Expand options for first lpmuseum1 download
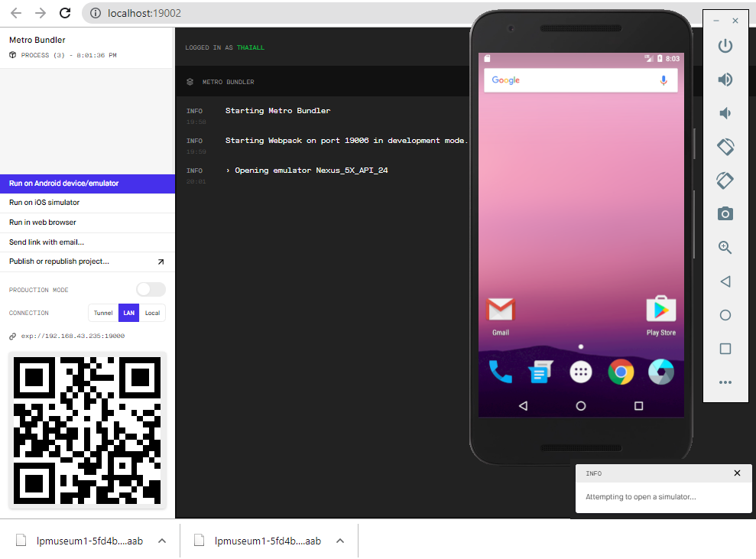The image size is (756, 559). pyautogui.click(x=162, y=541)
